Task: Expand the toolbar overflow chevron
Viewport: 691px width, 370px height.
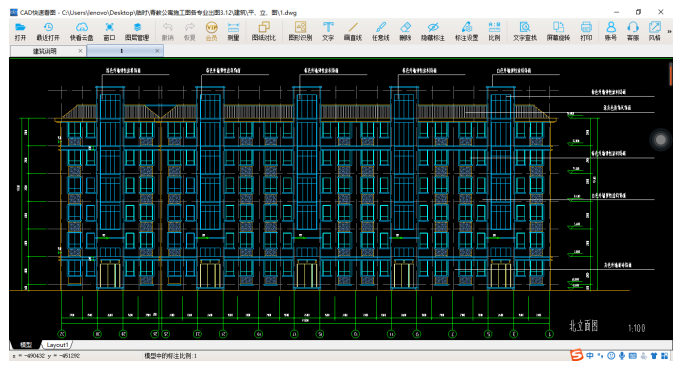Action: [x=669, y=31]
